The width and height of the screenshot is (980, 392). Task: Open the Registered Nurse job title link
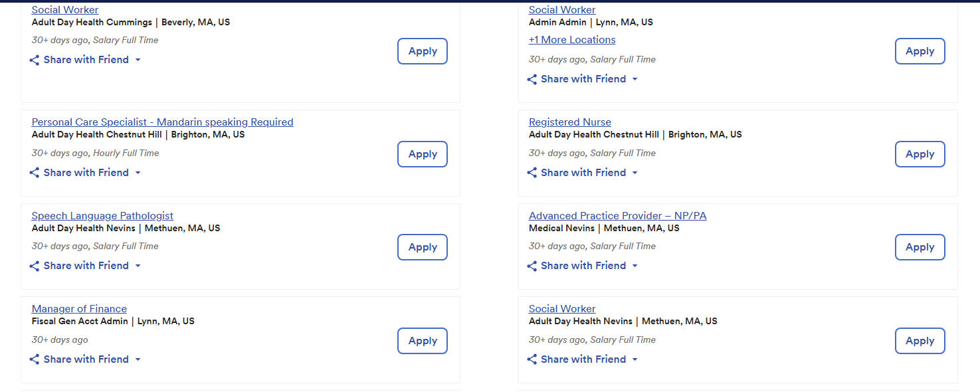[x=569, y=122]
